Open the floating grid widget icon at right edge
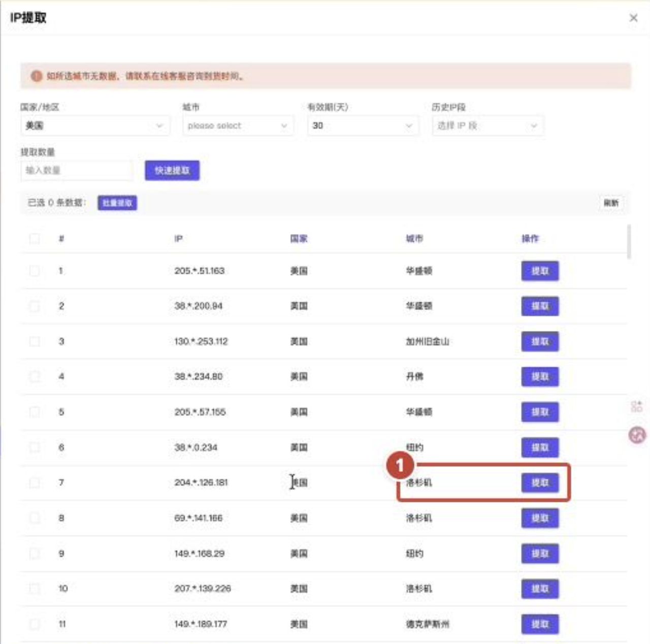Image resolution: width=650 pixels, height=644 pixels. [x=637, y=406]
